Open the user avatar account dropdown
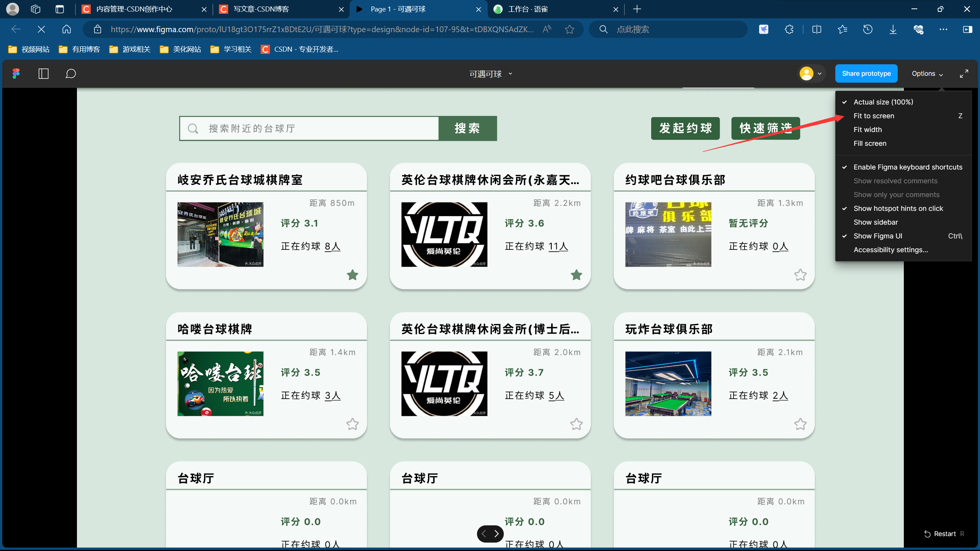This screenshot has width=980, height=551. 810,73
